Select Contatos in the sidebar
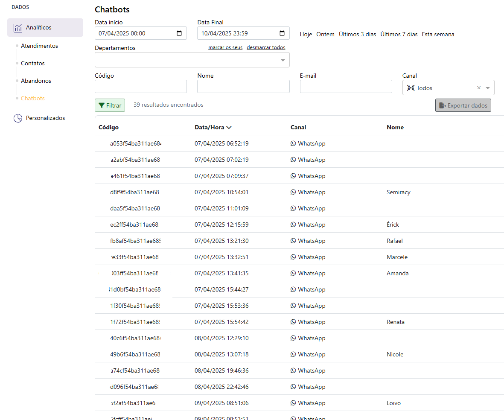The image size is (504, 420). point(33,63)
